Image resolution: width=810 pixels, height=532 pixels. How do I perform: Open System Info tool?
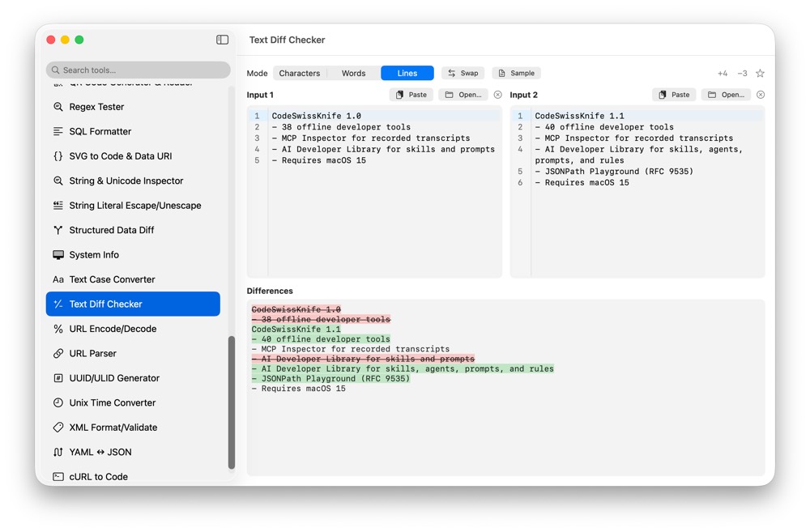(133, 254)
